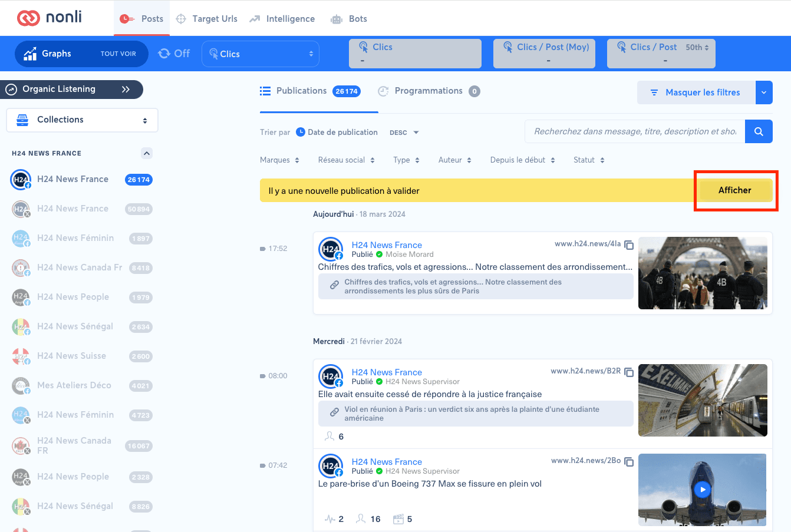Click the Date de publication sort option
The image size is (791, 532).
[x=337, y=132]
